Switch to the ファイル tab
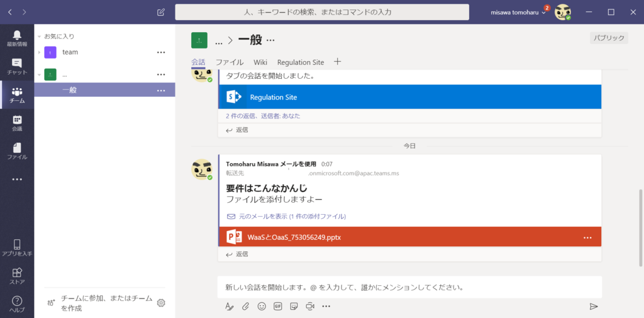This screenshot has width=644, height=318. click(230, 62)
